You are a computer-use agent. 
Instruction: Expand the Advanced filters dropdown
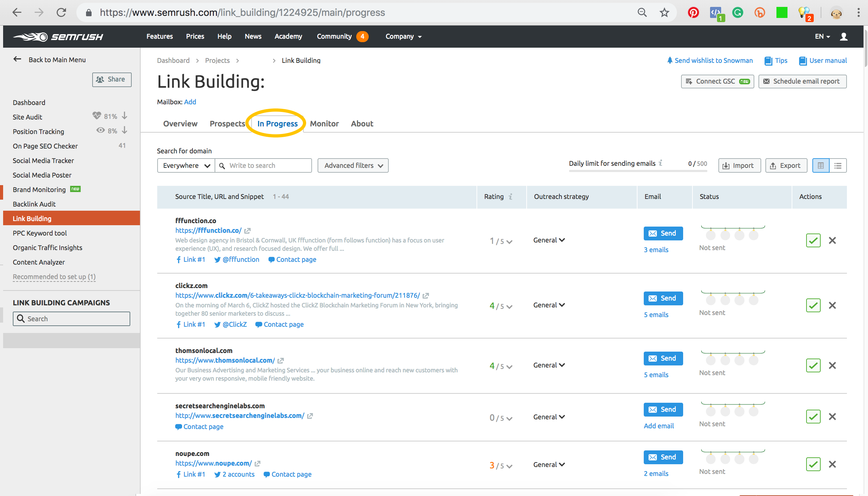(353, 165)
